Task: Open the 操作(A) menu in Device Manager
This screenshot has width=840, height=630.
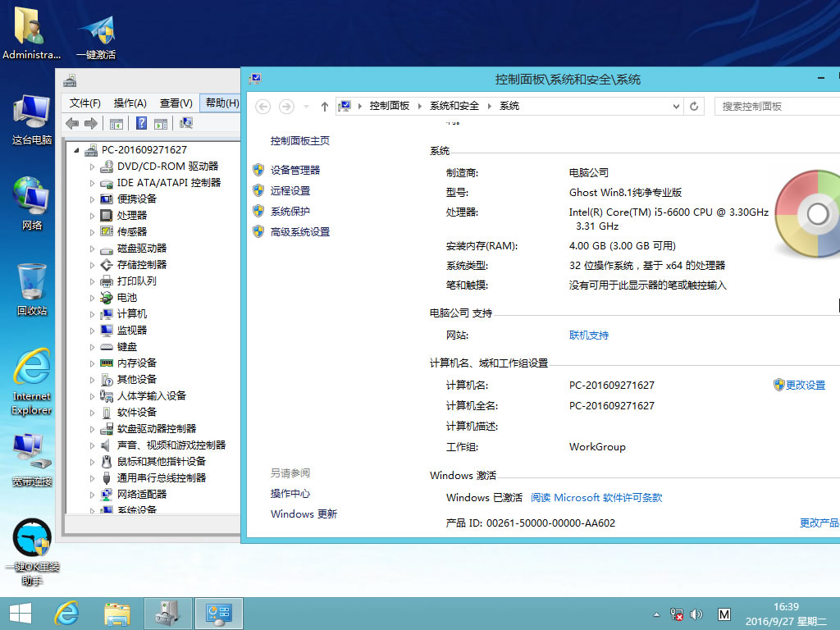Action: 130,103
